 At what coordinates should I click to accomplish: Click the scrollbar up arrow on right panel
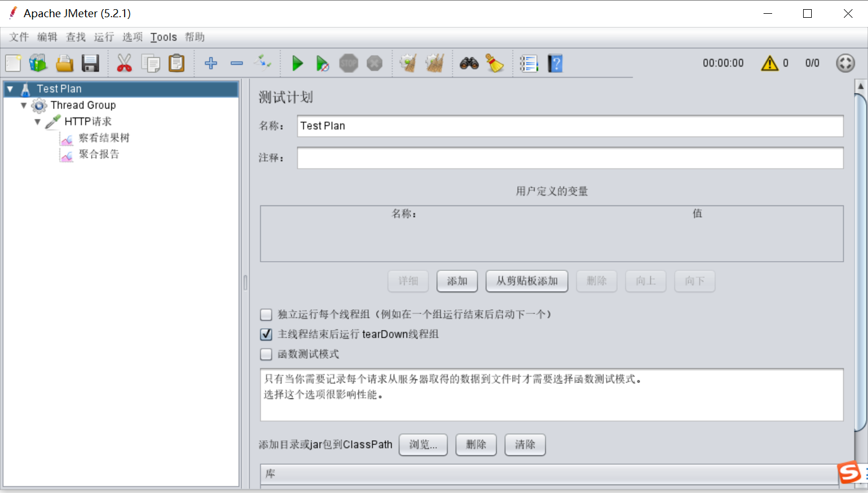(861, 86)
